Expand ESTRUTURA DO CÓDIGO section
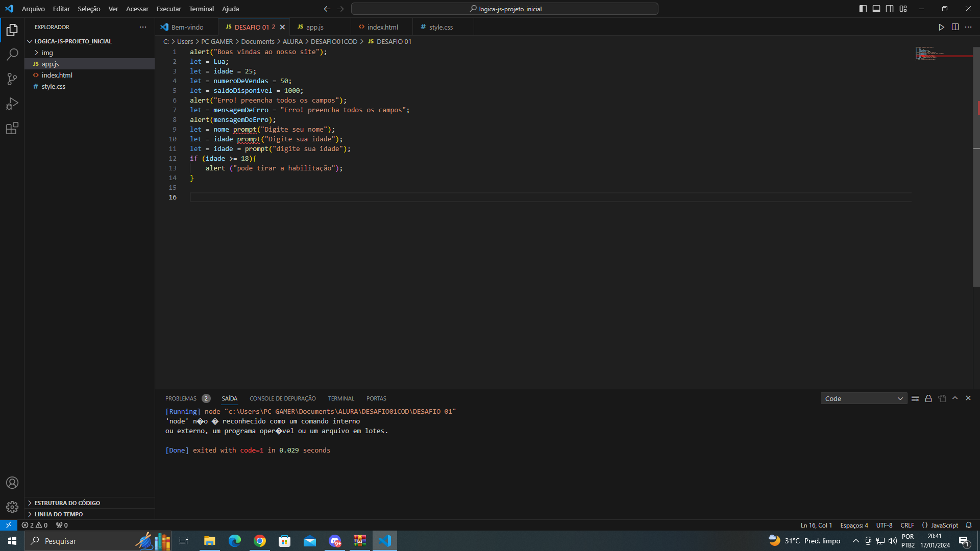The image size is (980, 551). coord(89,503)
